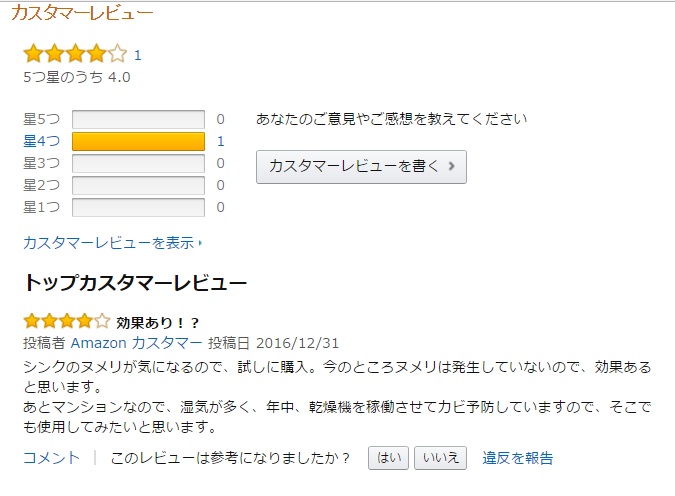Click the 星2つ histogram bar
The image size is (675, 496).
[x=138, y=186]
